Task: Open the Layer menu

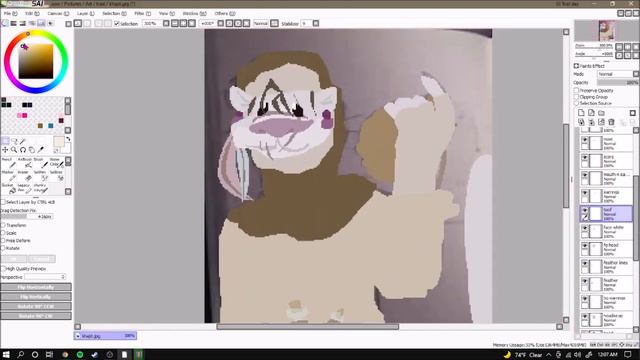Action: pyautogui.click(x=86, y=13)
